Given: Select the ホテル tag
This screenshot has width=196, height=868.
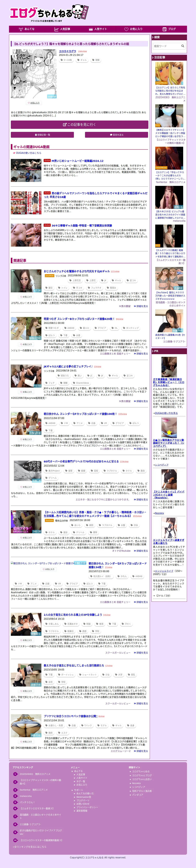Looking at the screenshot, I should [127, 471].
